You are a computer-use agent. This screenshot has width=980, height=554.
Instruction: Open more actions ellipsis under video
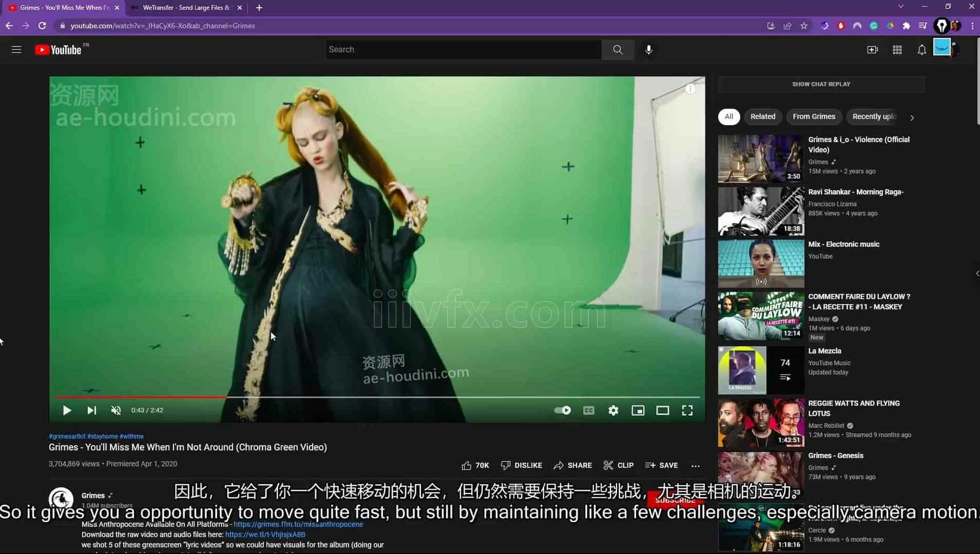(x=695, y=465)
